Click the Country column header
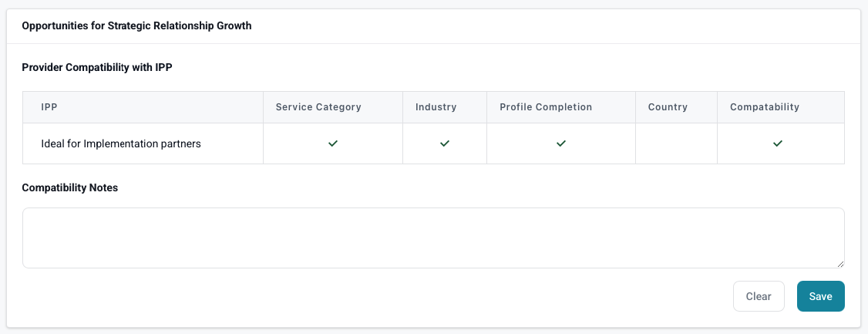 click(x=668, y=107)
